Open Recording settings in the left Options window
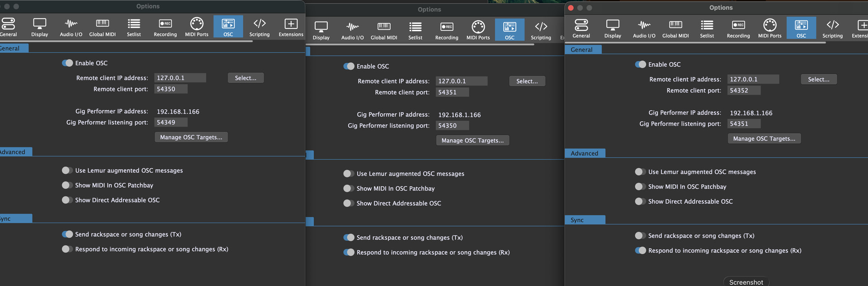 coord(165,27)
